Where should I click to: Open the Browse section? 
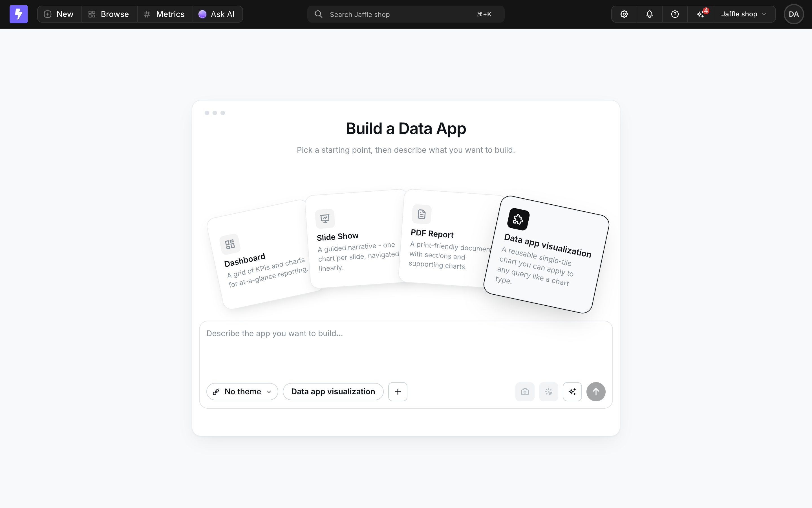click(x=109, y=14)
